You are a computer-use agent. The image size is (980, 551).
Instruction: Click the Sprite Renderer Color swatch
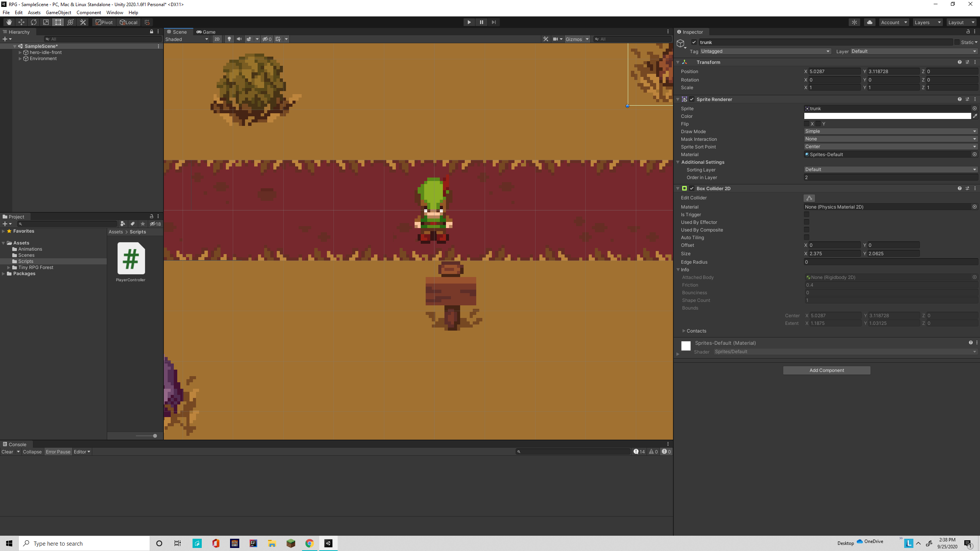click(887, 116)
